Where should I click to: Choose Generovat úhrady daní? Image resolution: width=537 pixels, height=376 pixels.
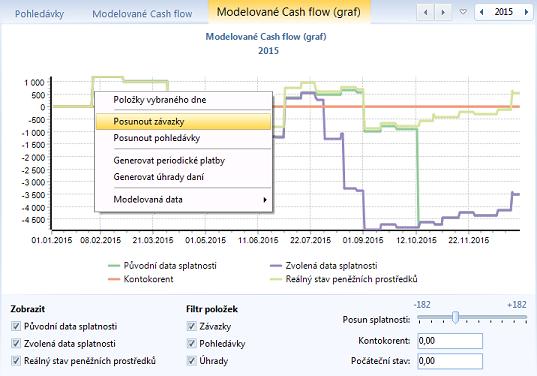click(x=184, y=177)
